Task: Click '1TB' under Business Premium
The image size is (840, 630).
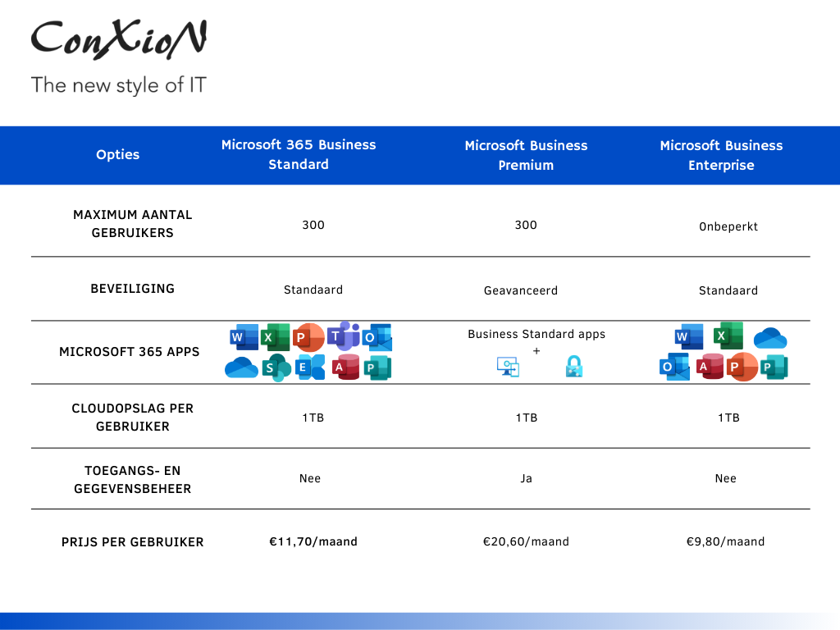Action: pyautogui.click(x=527, y=418)
